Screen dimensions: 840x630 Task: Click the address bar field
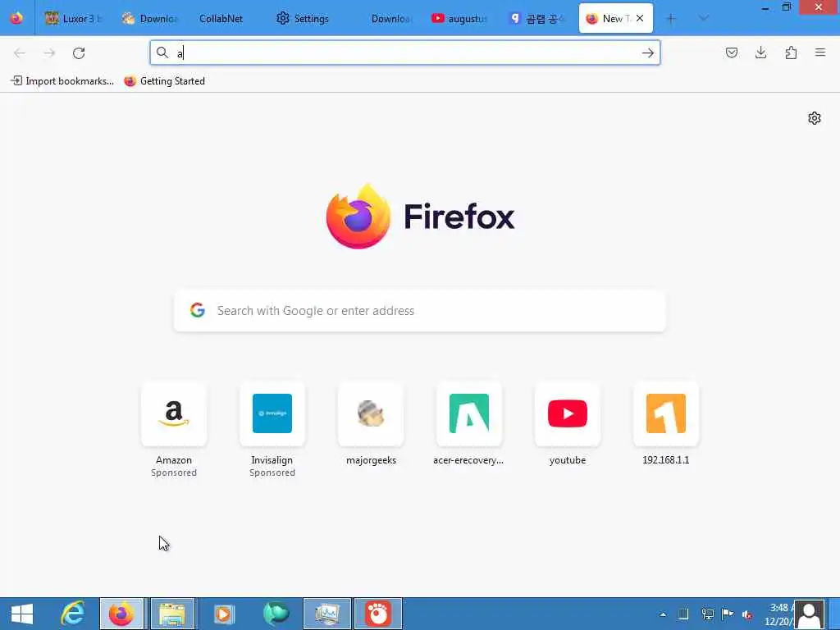(405, 52)
